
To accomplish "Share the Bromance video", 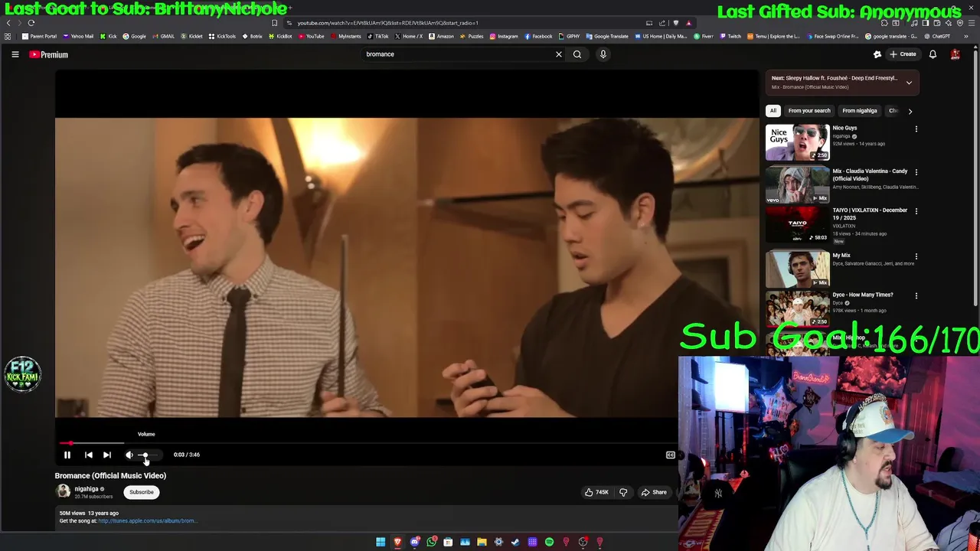I will [x=654, y=492].
